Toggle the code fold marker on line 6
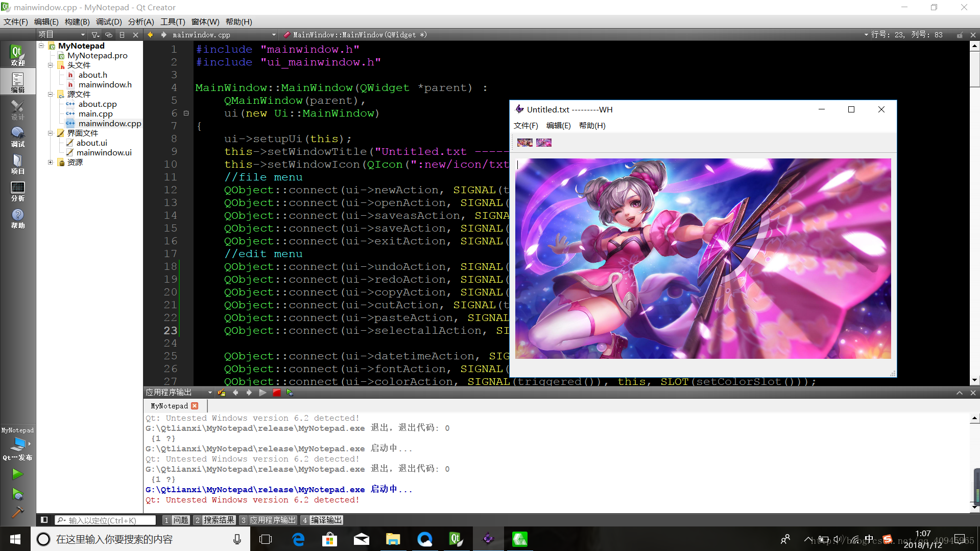Viewport: 980px width, 551px height. [186, 113]
